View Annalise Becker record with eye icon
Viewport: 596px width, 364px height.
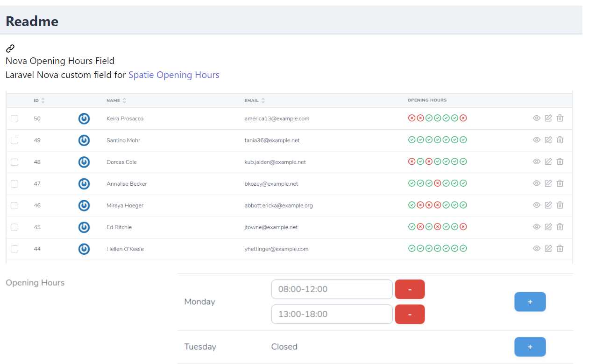click(537, 183)
